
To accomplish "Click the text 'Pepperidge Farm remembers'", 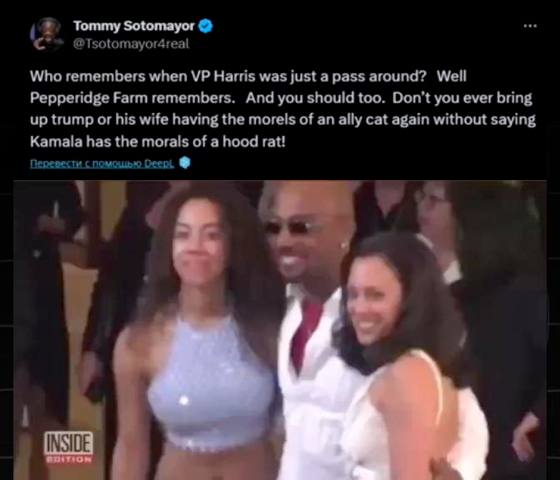I will [x=131, y=98].
